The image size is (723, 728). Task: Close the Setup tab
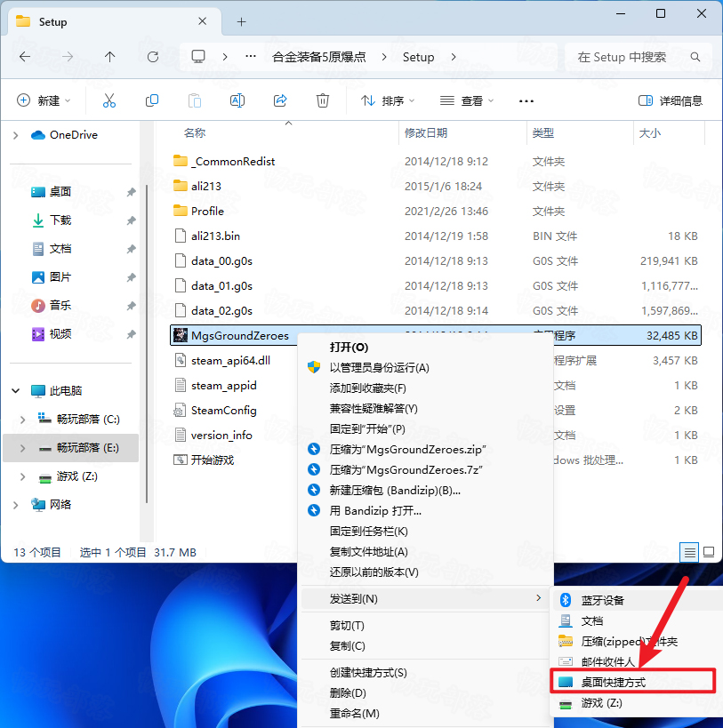tap(202, 21)
